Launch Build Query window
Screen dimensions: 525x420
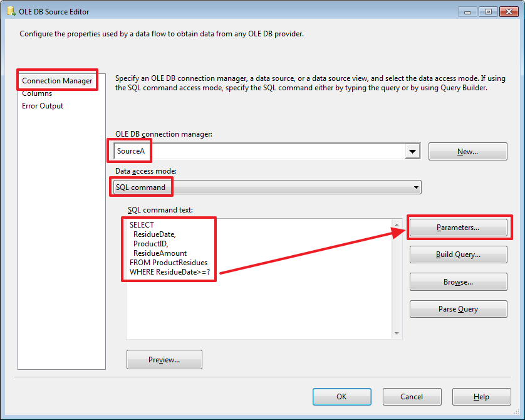tap(458, 255)
